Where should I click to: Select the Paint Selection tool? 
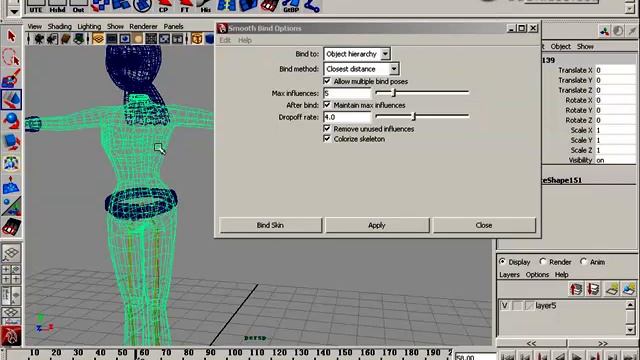11,78
